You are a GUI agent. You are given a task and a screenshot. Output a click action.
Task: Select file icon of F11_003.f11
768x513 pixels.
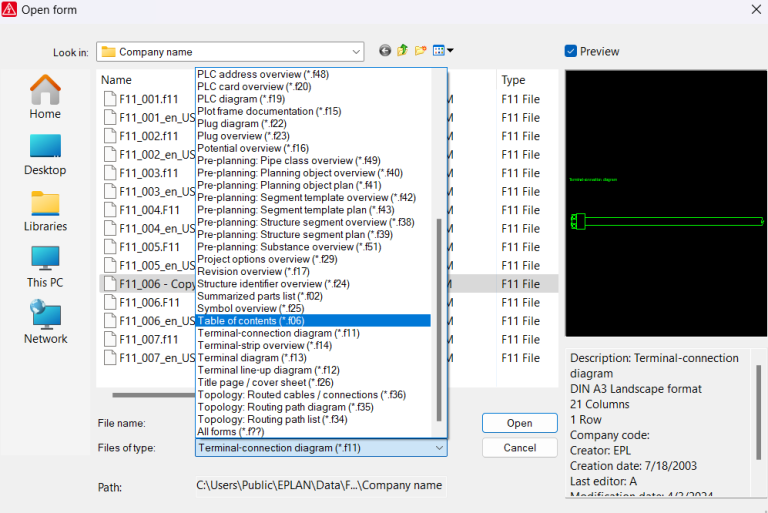tap(110, 173)
